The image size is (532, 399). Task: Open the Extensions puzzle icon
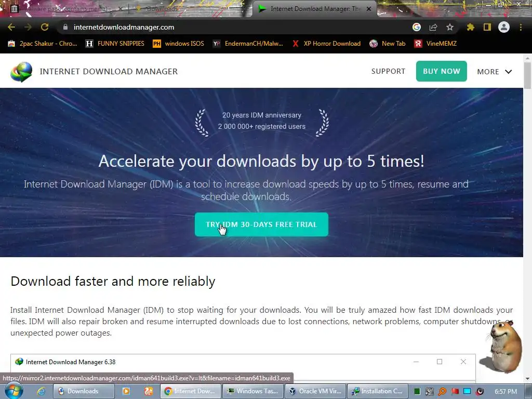pos(471,27)
